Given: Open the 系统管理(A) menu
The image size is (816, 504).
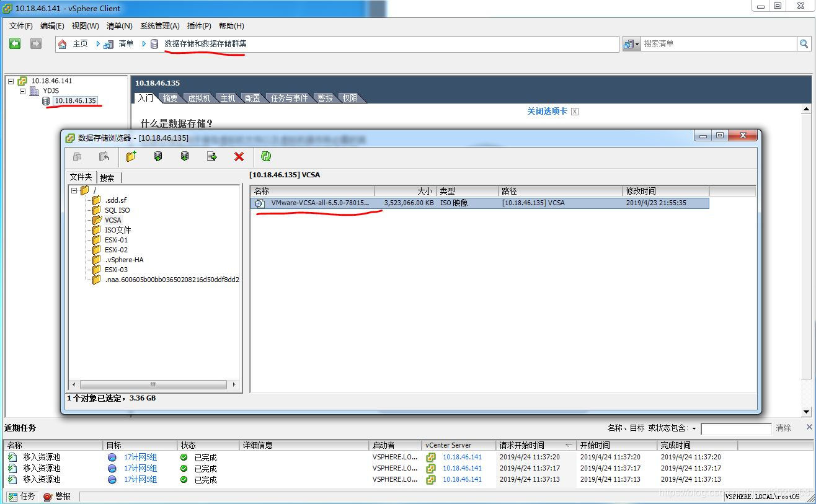Looking at the screenshot, I should pos(160,26).
